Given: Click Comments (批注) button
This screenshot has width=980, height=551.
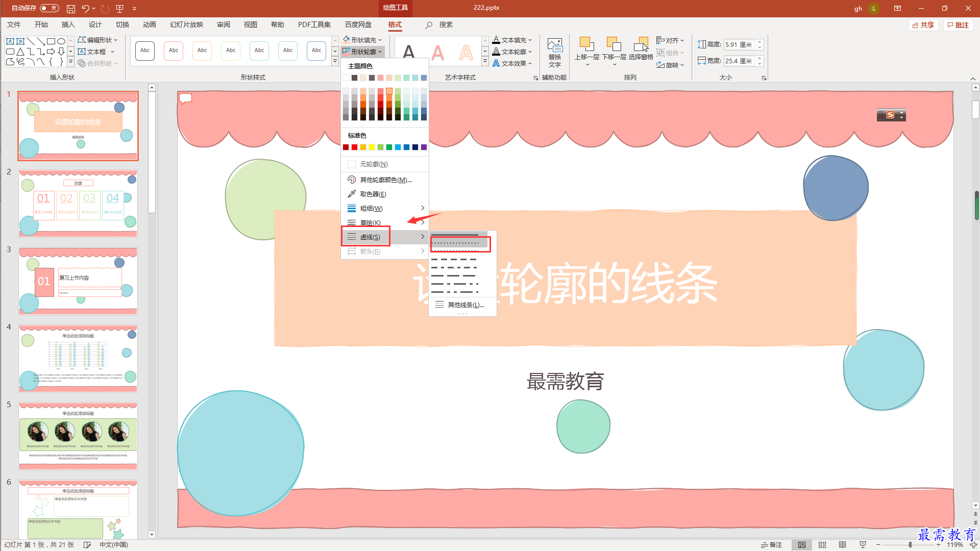Looking at the screenshot, I should point(958,25).
